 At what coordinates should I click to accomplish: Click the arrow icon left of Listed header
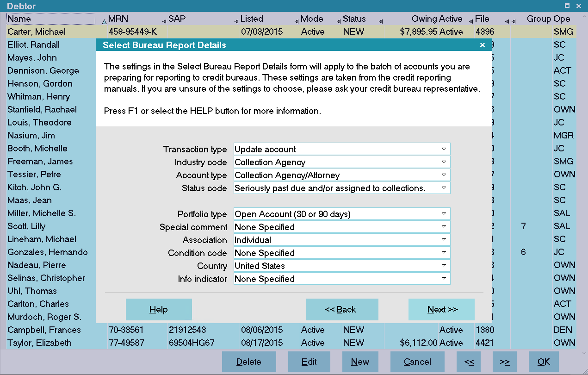[236, 21]
